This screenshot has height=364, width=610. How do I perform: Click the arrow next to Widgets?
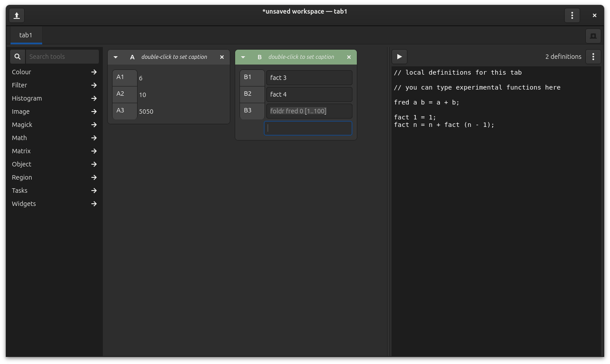pos(94,204)
